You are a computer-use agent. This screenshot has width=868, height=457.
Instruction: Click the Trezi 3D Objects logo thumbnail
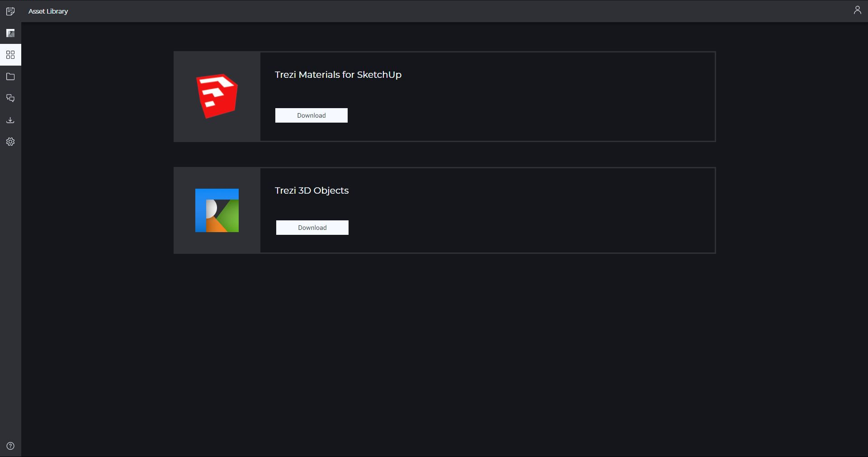217,210
